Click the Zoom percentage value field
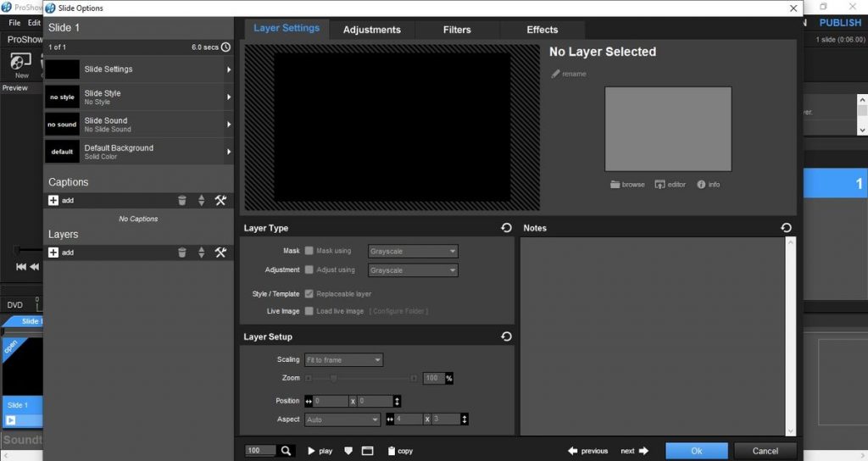868x461 pixels. coord(433,378)
